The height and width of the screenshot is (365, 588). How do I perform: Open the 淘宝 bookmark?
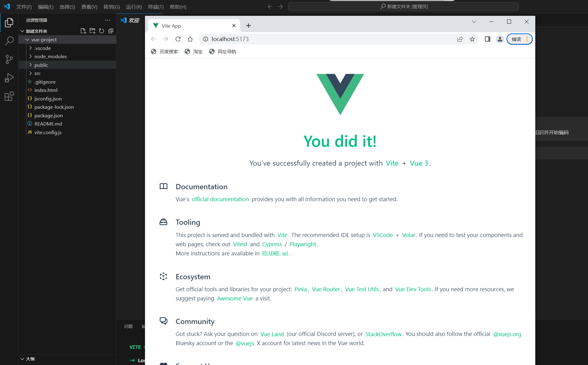coord(194,51)
